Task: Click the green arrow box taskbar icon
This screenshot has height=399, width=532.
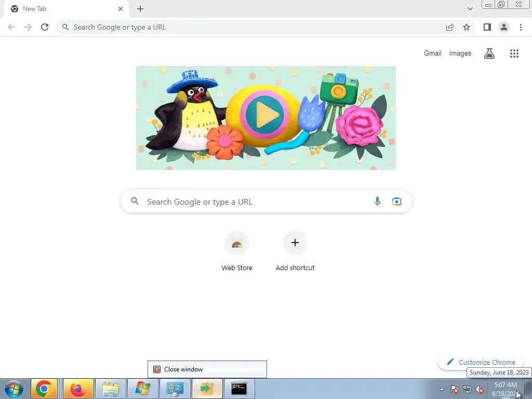Action: [x=207, y=389]
